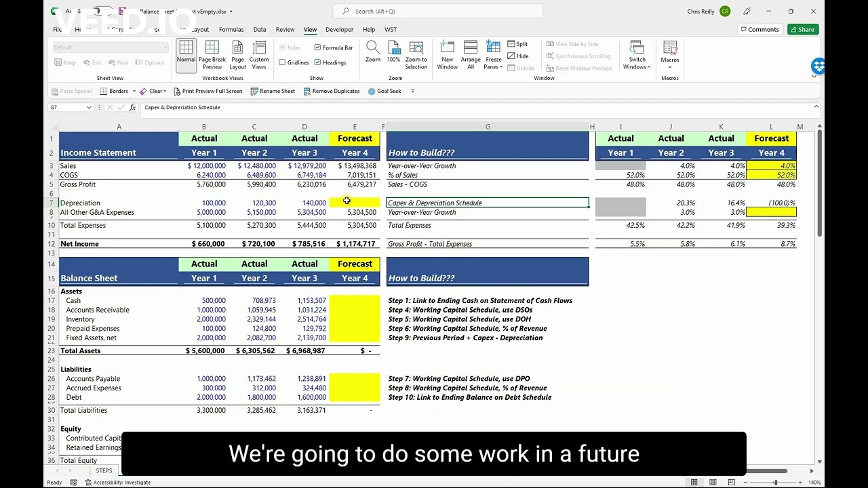Switch to Page Layout view
This screenshot has height=488, width=868.
(x=237, y=55)
